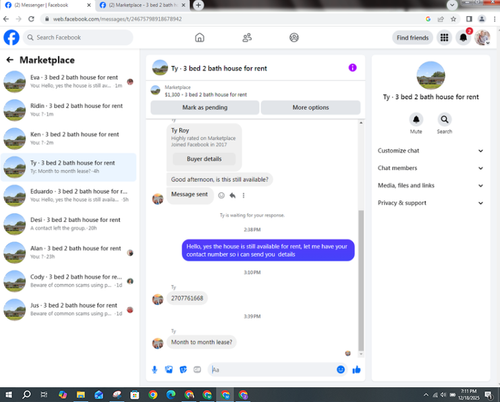Open the listing thumbnail in right panel
The height and width of the screenshot is (402, 500).
coord(431,75)
